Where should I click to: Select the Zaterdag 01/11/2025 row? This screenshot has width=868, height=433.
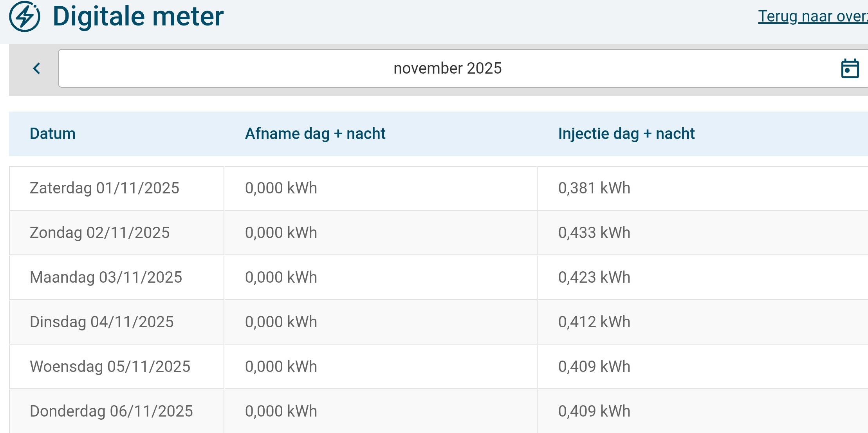105,188
